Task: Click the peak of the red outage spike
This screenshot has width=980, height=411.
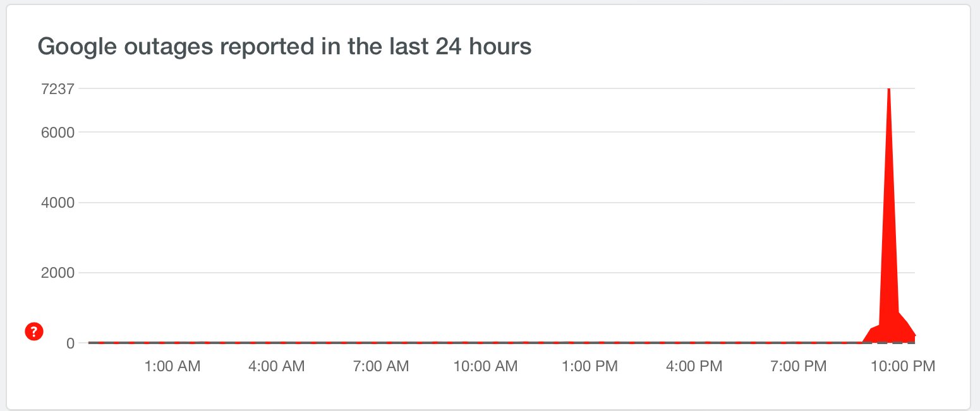Action: [x=889, y=92]
